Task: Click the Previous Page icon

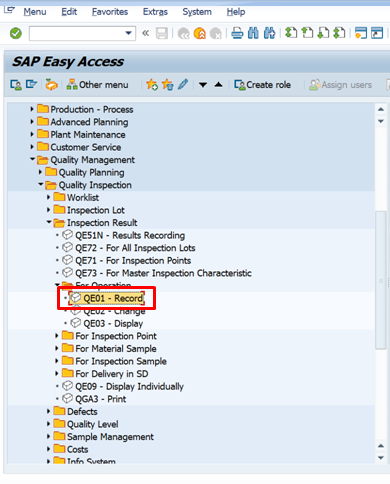Action: click(307, 33)
